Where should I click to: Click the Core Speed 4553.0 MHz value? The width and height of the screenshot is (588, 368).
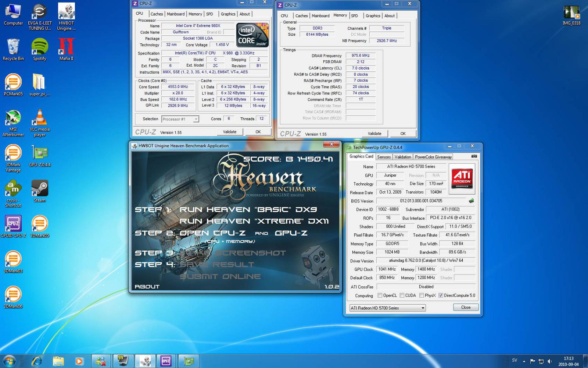[178, 87]
